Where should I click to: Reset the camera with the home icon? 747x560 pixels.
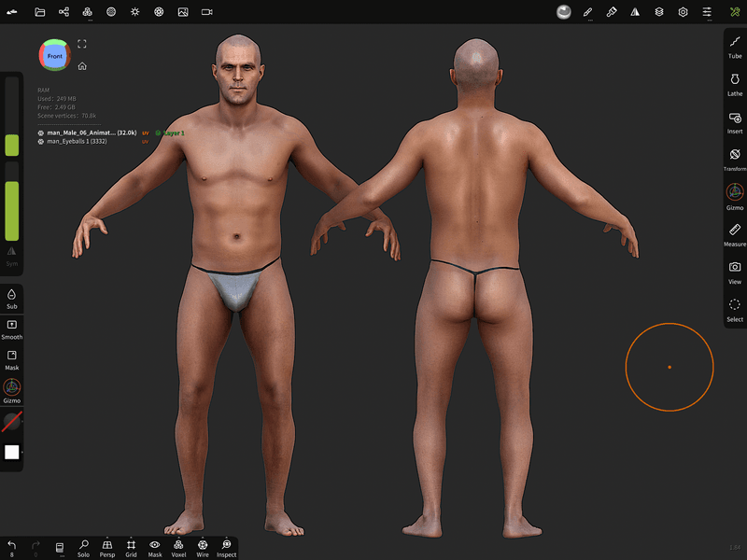(82, 66)
